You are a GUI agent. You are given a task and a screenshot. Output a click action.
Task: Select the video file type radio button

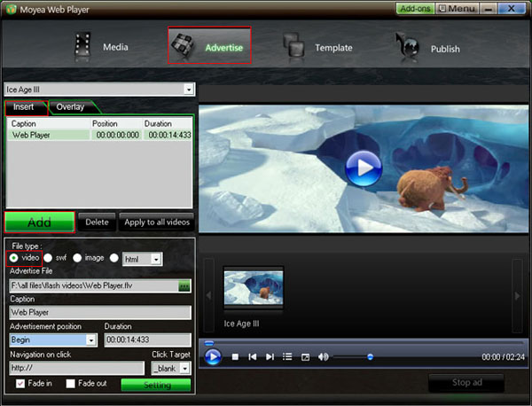(13, 258)
